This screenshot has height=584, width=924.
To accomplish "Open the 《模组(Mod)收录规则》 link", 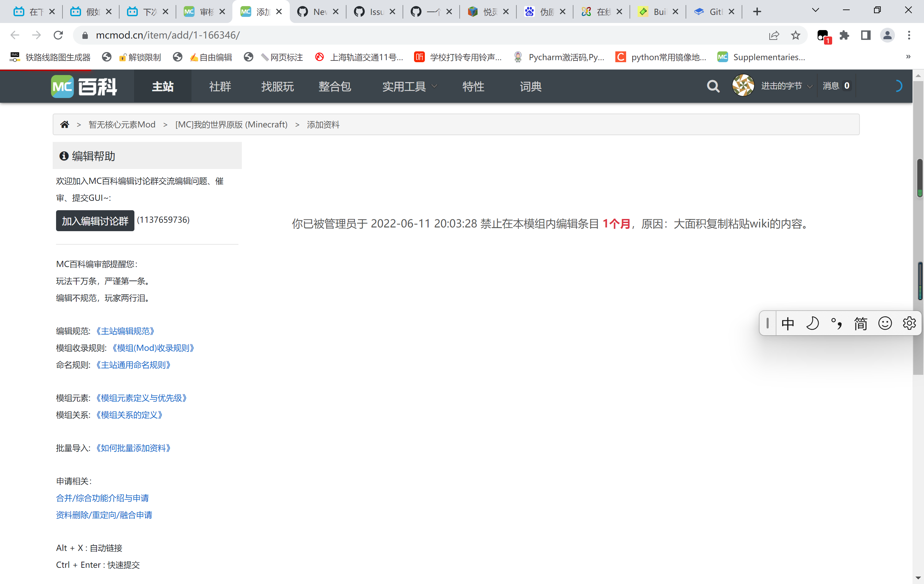I will (153, 348).
